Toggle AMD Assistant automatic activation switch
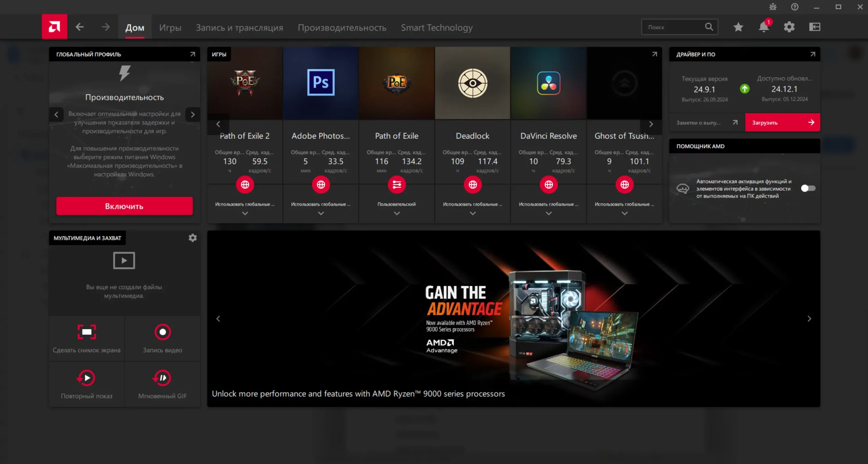Viewport: 868px width, 464px height. click(808, 188)
